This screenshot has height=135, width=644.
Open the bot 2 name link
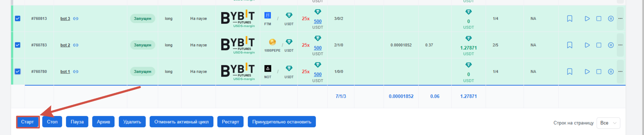[65, 45]
